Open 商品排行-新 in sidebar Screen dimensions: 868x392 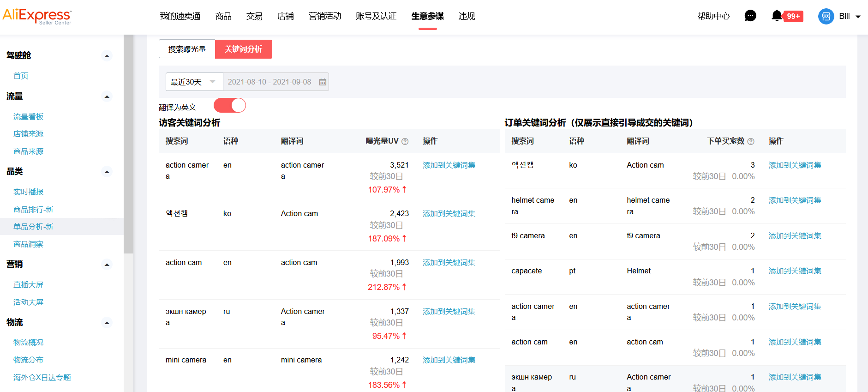pyautogui.click(x=33, y=210)
